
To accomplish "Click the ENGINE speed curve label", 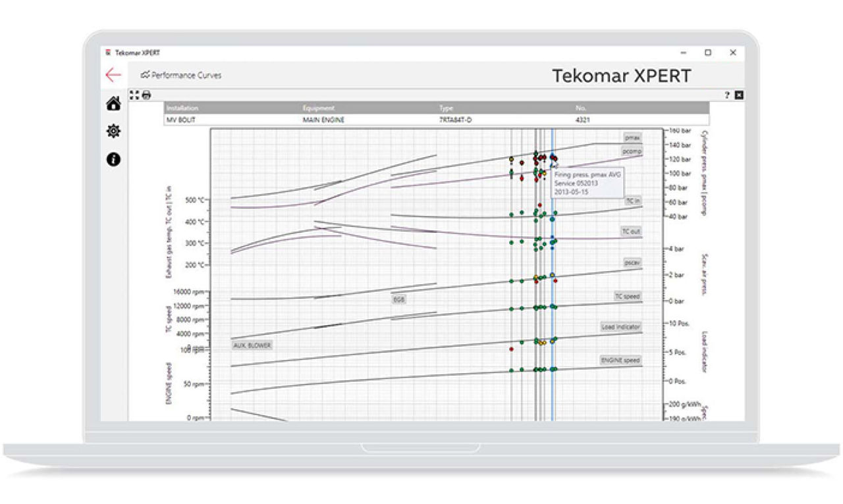I will [x=620, y=361].
